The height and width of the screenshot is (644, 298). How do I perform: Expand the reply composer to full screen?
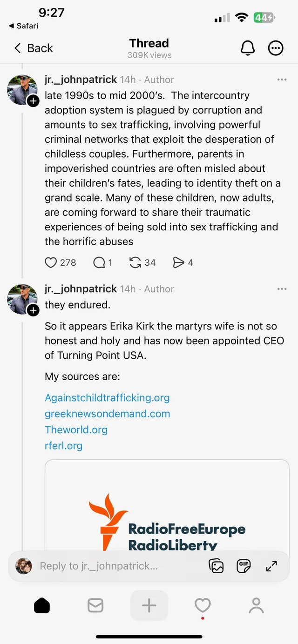coord(271,566)
